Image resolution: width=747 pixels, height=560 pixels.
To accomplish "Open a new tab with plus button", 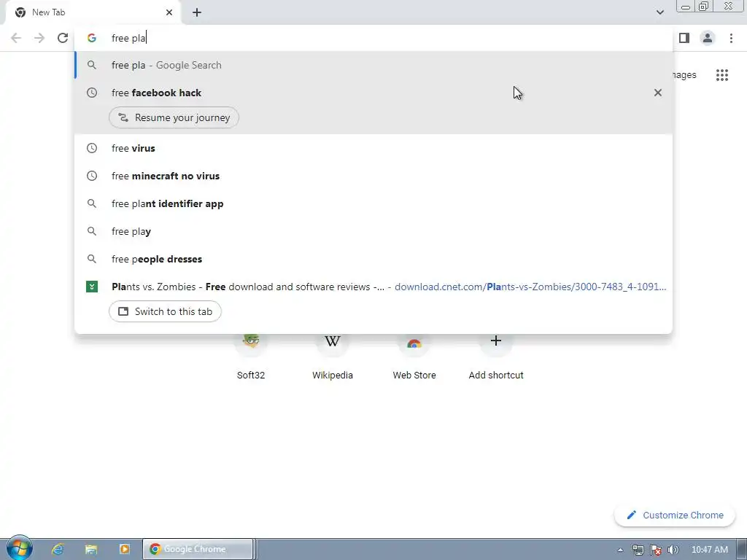I will (x=197, y=12).
